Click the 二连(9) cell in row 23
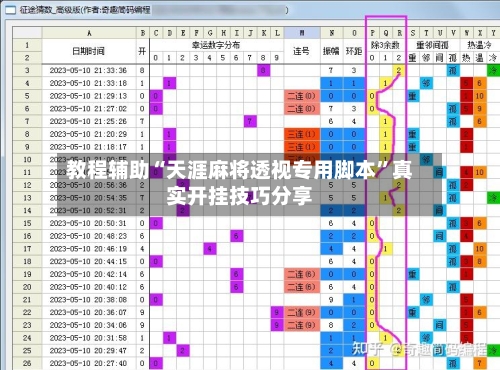Image resolution: width=500 pixels, height=370 pixels. tap(302, 325)
